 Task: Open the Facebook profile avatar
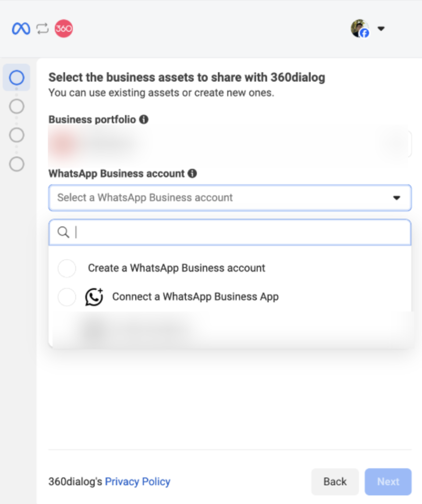pyautogui.click(x=360, y=29)
